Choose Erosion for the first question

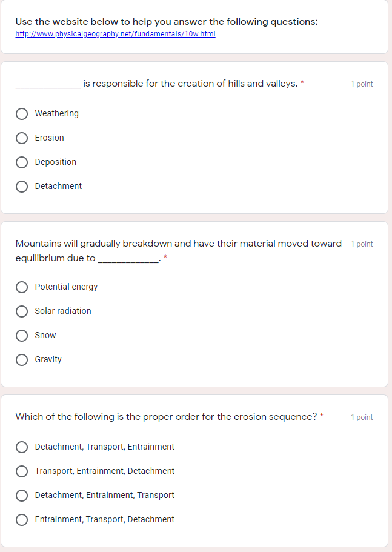(22, 138)
